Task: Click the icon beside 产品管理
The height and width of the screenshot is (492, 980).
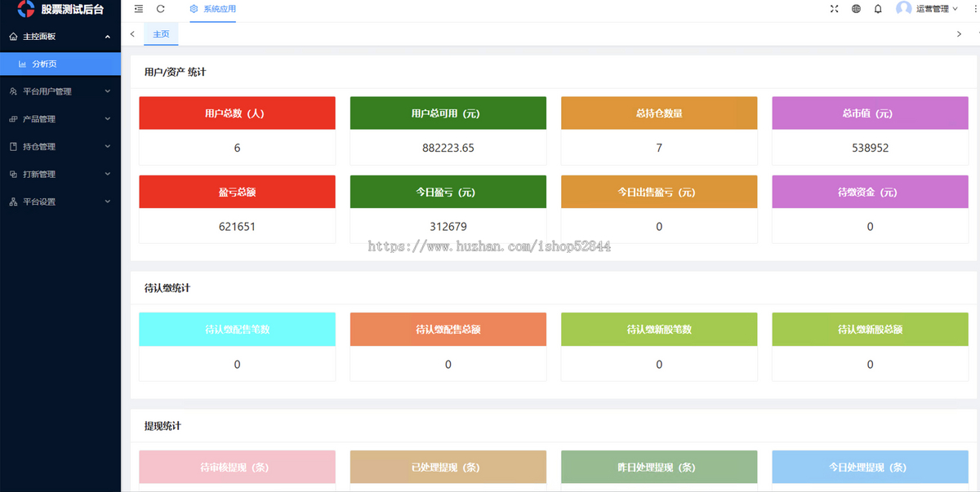Action: [x=13, y=119]
